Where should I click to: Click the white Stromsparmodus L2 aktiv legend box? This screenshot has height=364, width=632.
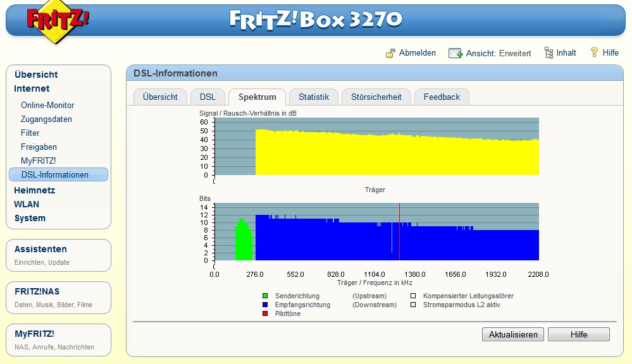(x=413, y=305)
